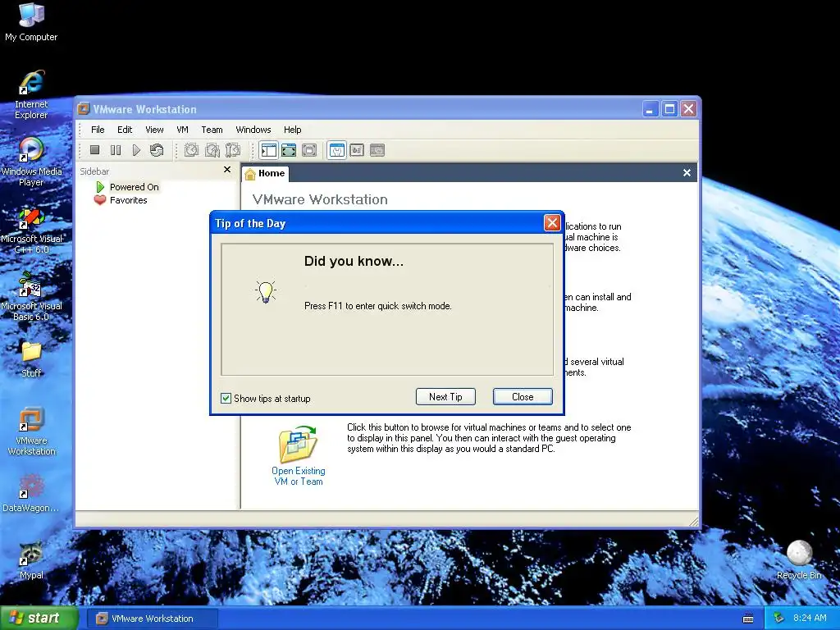Toggle the Show Sidebar toolbar icon
The image size is (840, 630).
pos(268,150)
